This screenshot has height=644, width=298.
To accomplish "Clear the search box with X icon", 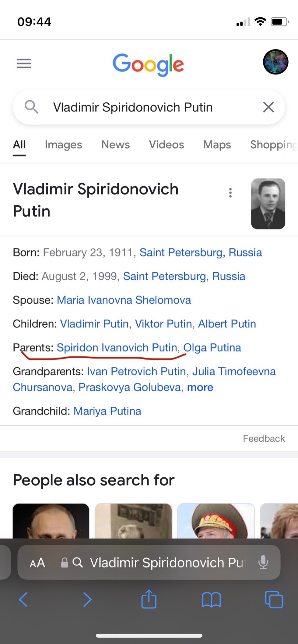I will [268, 107].
